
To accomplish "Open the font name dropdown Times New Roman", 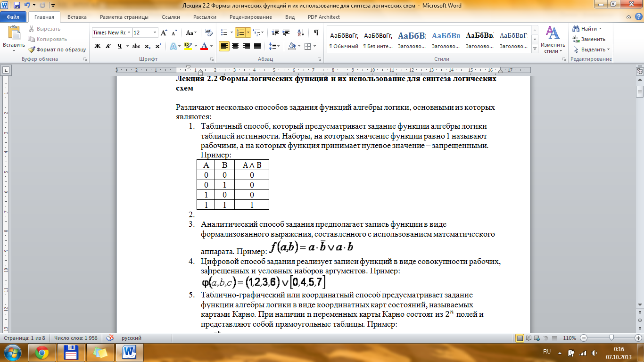I will coord(129,33).
